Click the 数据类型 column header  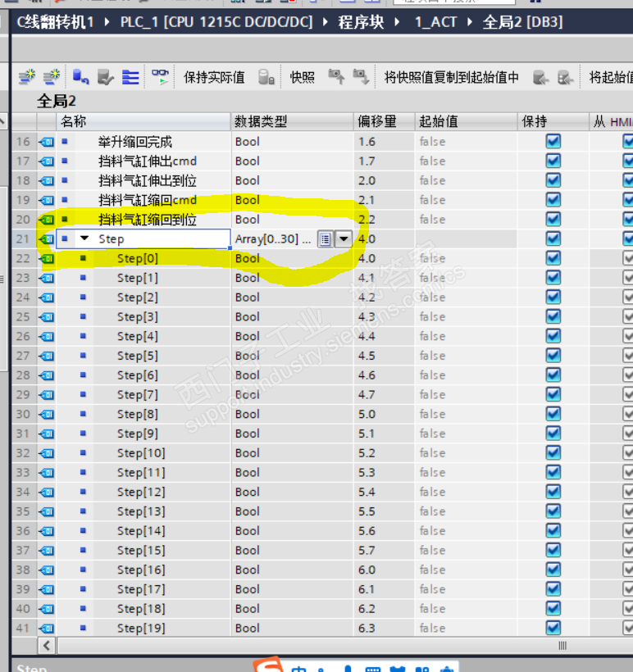[x=292, y=122]
